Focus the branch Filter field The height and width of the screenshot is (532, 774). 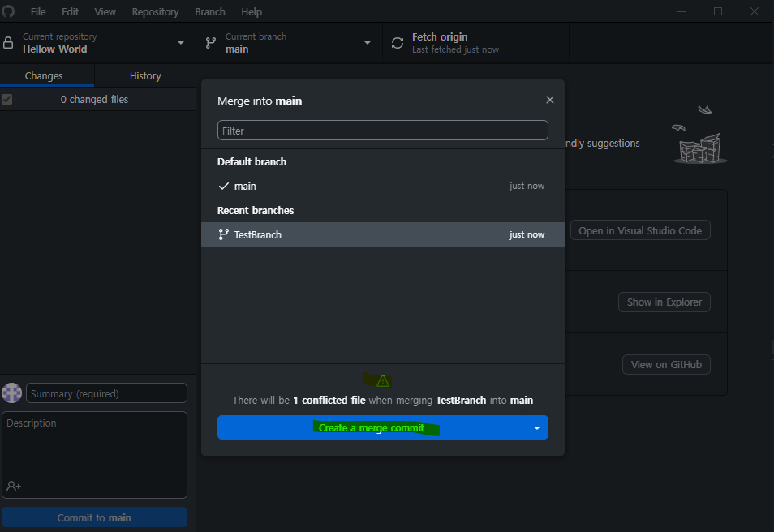pyautogui.click(x=383, y=131)
